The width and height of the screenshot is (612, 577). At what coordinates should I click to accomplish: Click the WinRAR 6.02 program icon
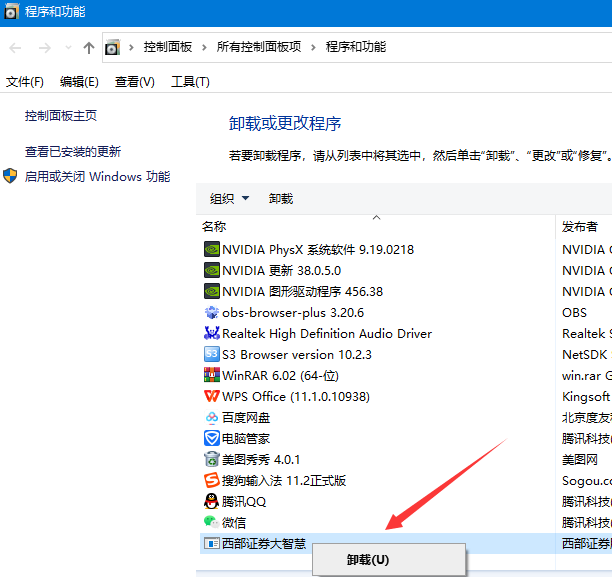[211, 375]
